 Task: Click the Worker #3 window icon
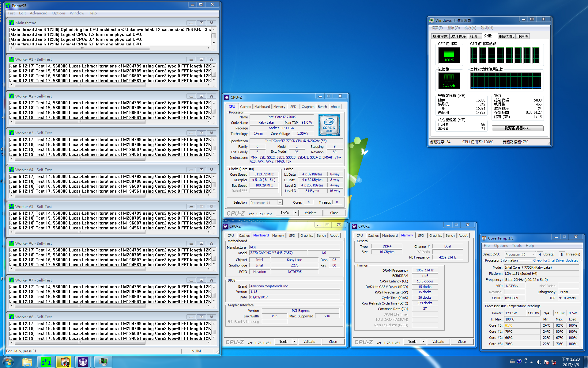[x=12, y=133]
